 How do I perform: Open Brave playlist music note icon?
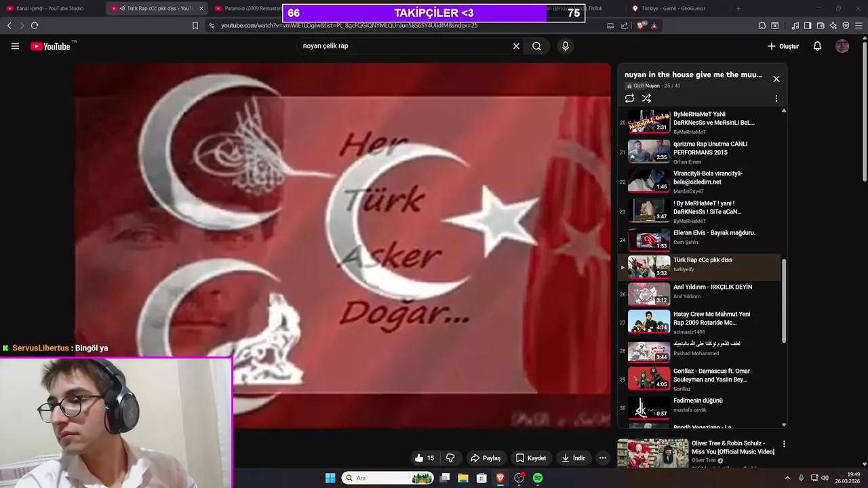click(795, 25)
